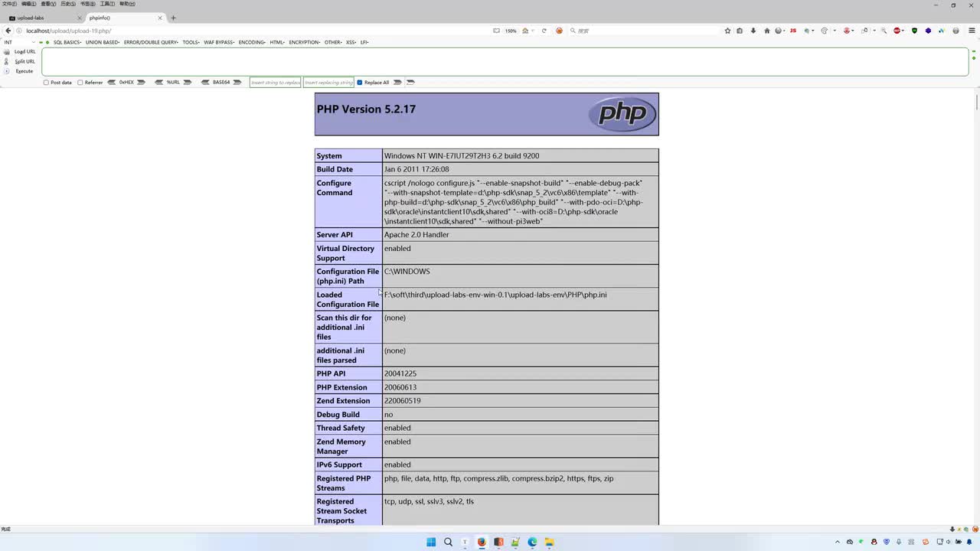Open Microsoft Edge from the taskbar

tap(532, 542)
